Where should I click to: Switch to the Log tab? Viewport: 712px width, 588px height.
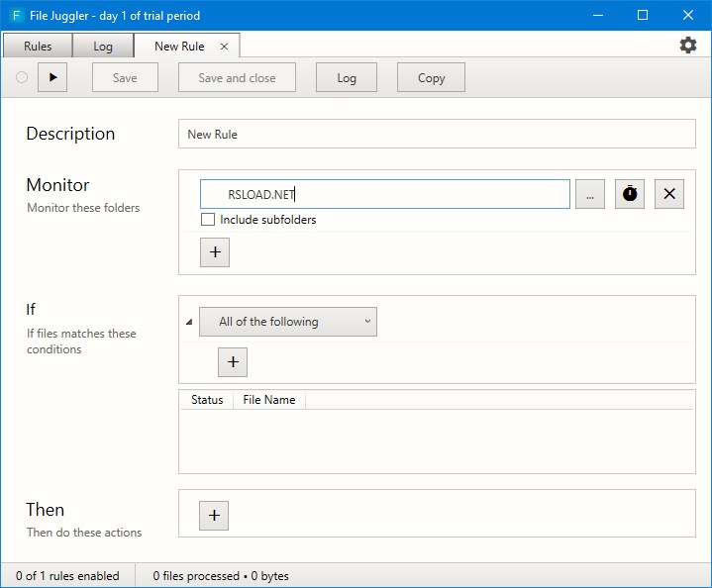point(103,46)
